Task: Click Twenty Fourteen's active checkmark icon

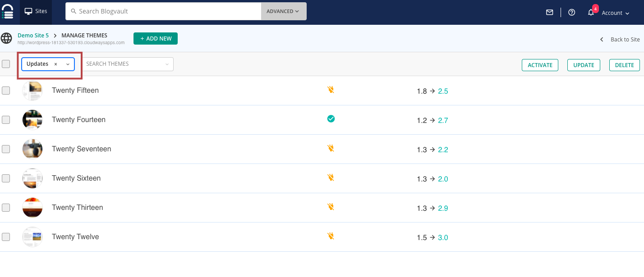Action: (331, 119)
